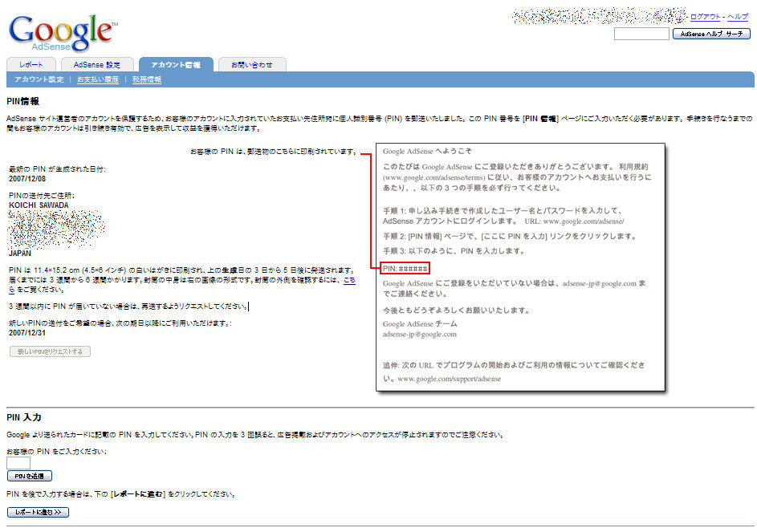The width and height of the screenshot is (757, 532).
Task: Click the 新しいPINをリクエストする button
Action: point(50,351)
